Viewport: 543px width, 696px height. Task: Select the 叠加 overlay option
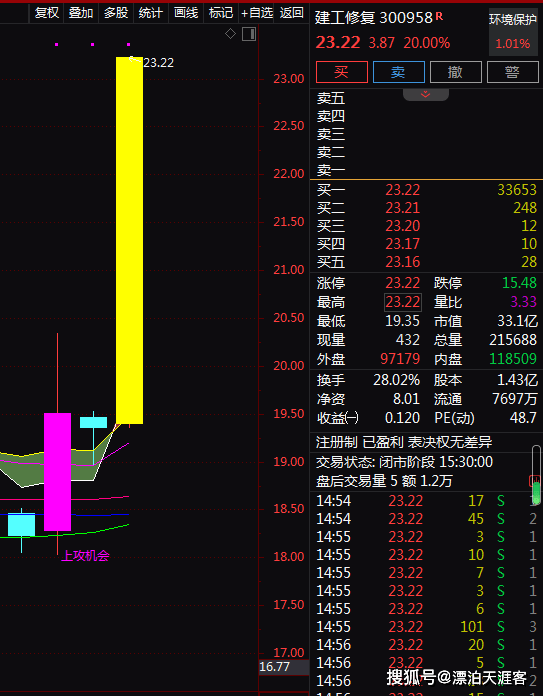[x=81, y=13]
